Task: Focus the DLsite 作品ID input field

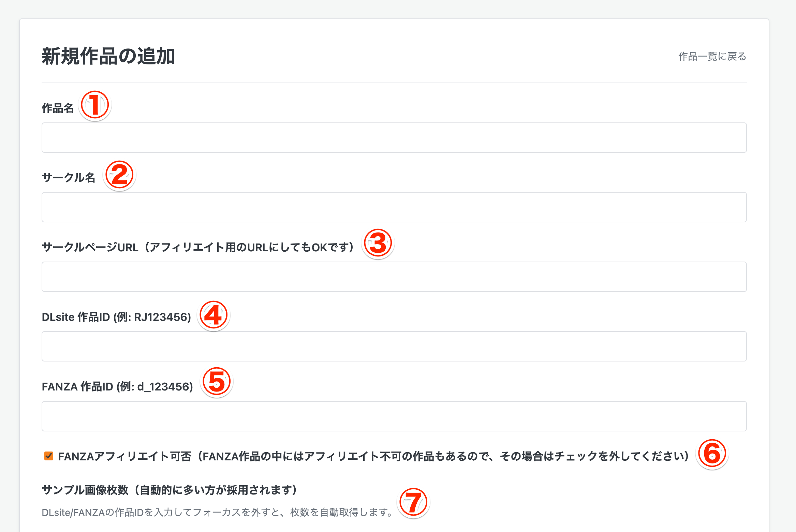Action: tap(394, 346)
